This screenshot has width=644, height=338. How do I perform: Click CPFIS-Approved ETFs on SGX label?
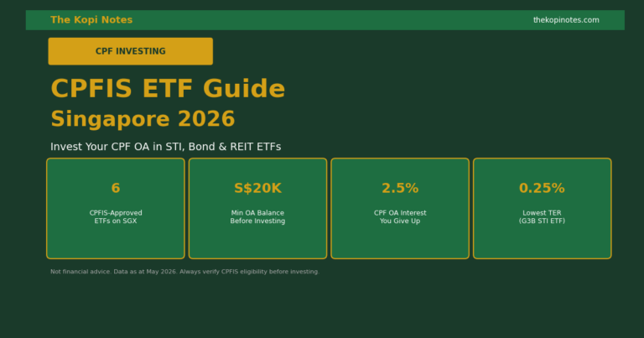click(x=116, y=217)
